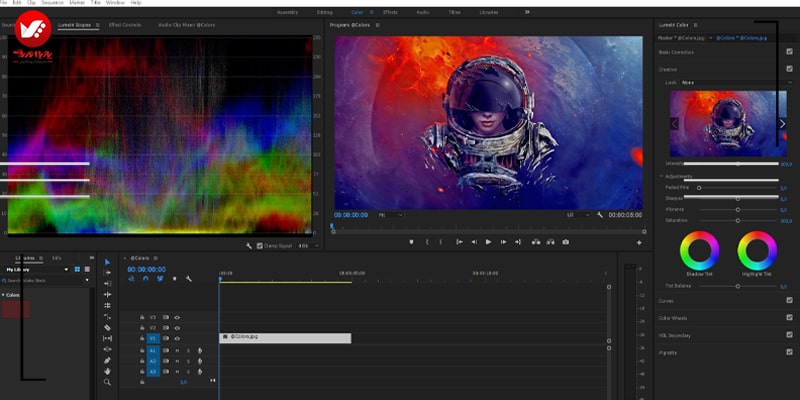The image size is (800, 400).
Task: Collapse the Adjustments section
Action: coord(662,176)
